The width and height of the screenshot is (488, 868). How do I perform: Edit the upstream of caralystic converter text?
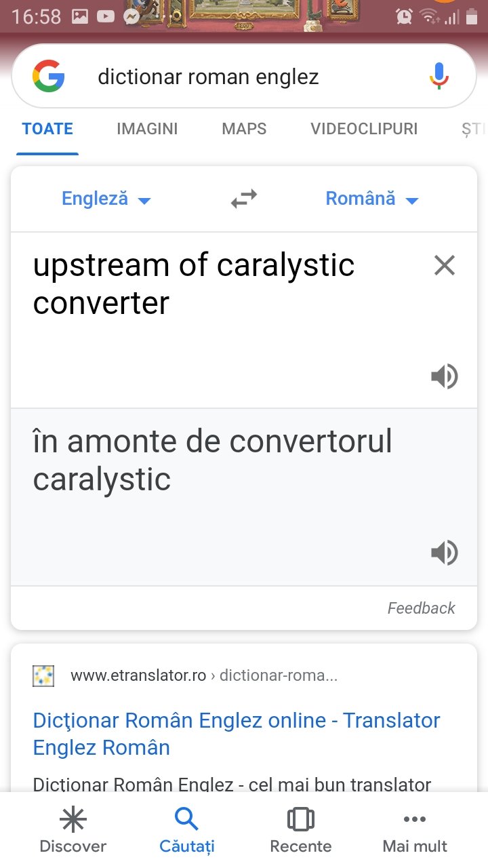194,283
